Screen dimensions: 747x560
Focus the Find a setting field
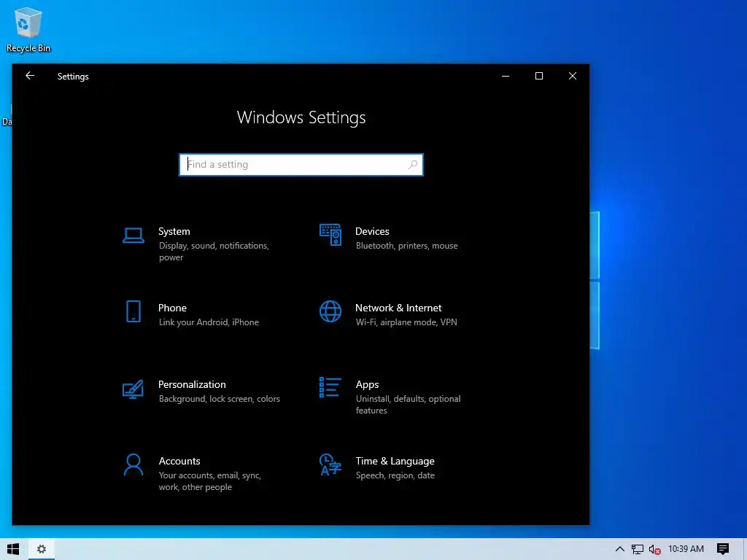pos(301,165)
